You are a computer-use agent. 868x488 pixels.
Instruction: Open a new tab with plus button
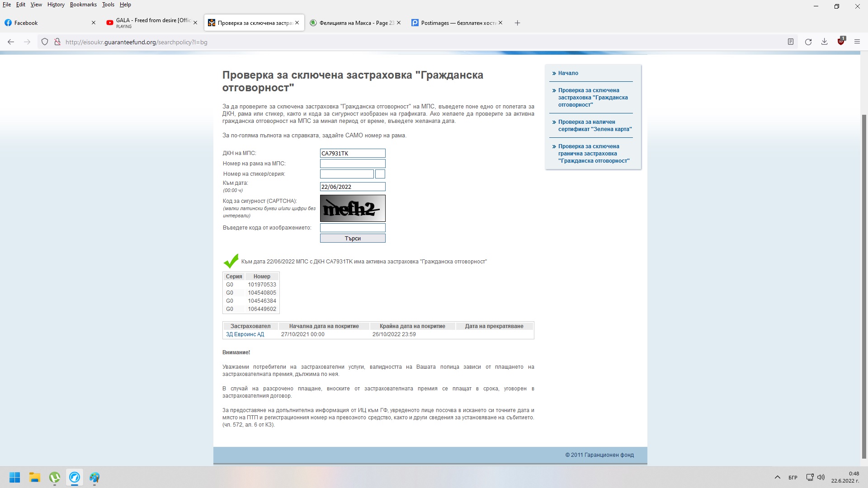[x=518, y=23]
